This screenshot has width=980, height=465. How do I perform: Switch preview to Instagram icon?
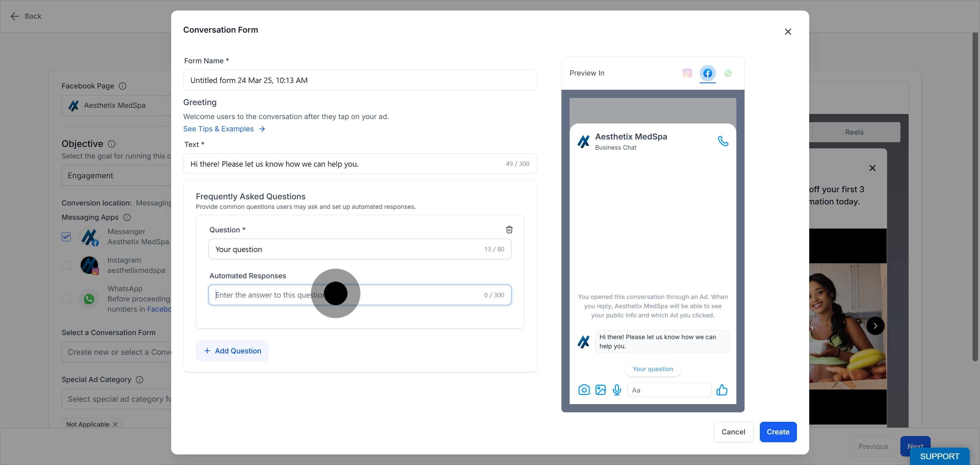[687, 73]
